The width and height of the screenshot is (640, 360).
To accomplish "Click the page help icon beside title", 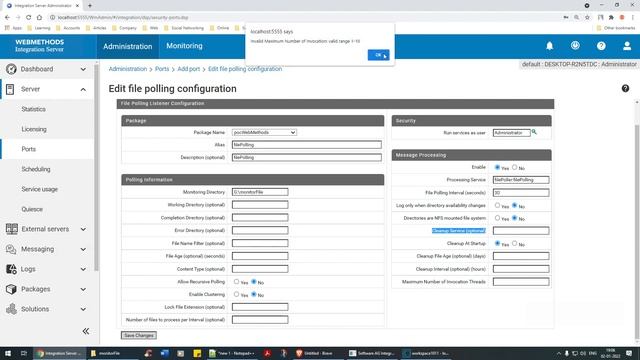I will point(625,88).
